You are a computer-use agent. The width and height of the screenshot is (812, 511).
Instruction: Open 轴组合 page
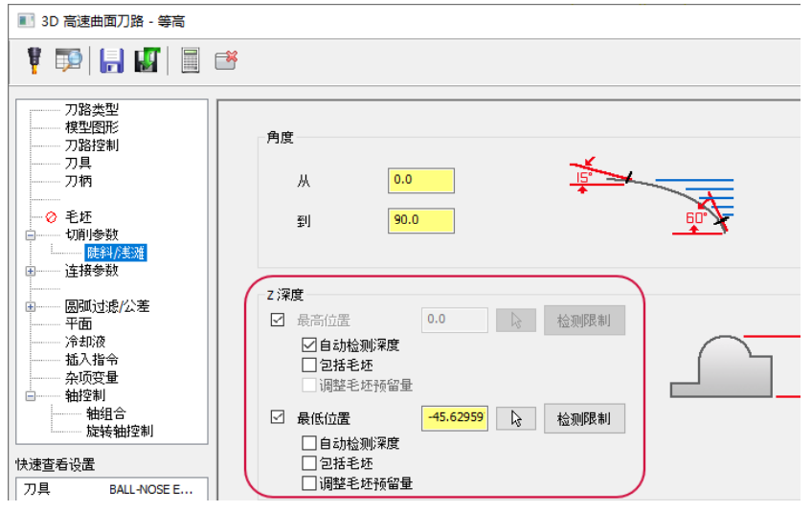pyautogui.click(x=106, y=413)
